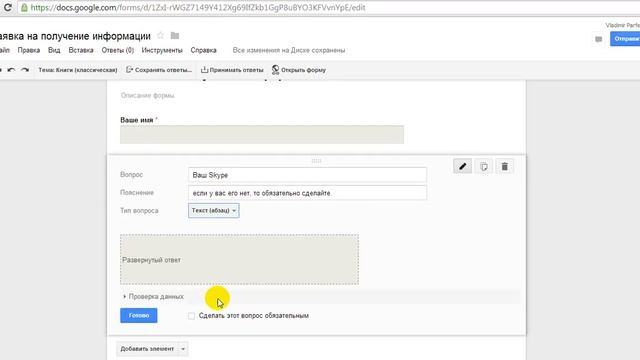Delete the question with the trash icon
The width and height of the screenshot is (640, 360).
[505, 167]
